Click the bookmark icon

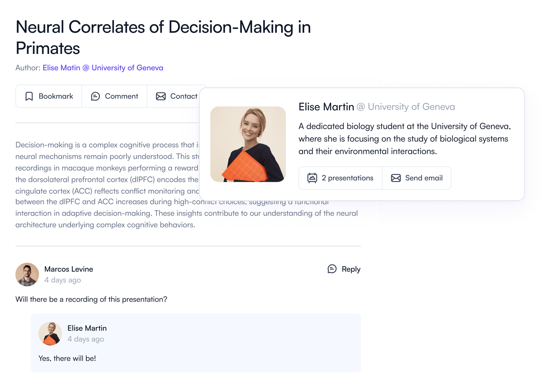29,96
